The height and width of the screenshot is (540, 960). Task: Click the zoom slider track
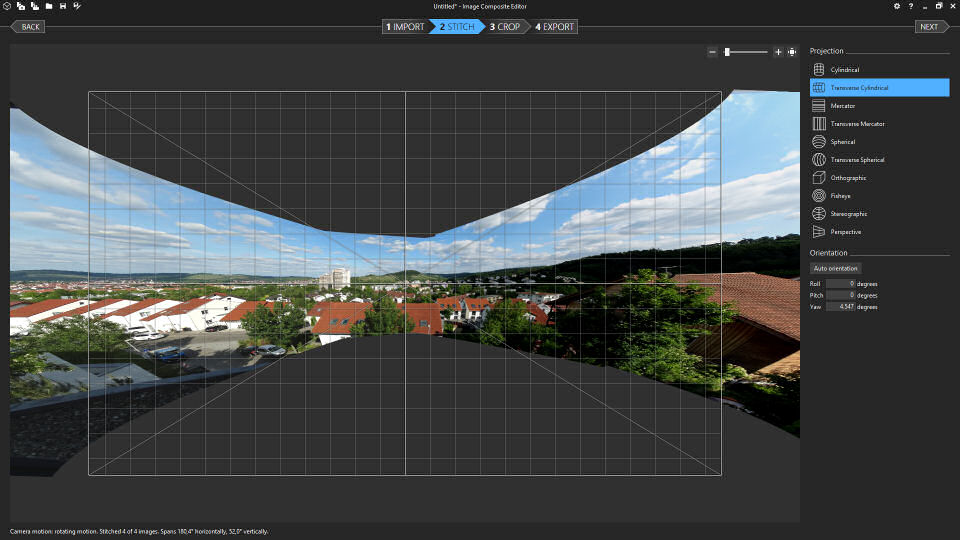tap(750, 52)
